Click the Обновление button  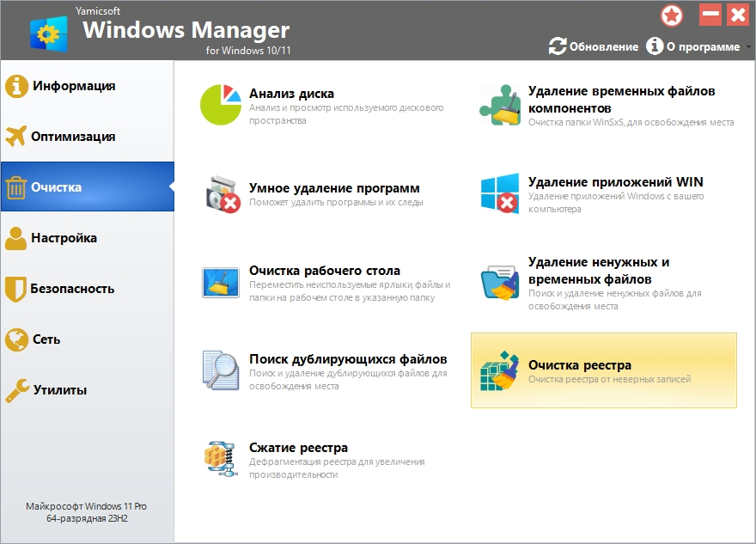click(594, 46)
